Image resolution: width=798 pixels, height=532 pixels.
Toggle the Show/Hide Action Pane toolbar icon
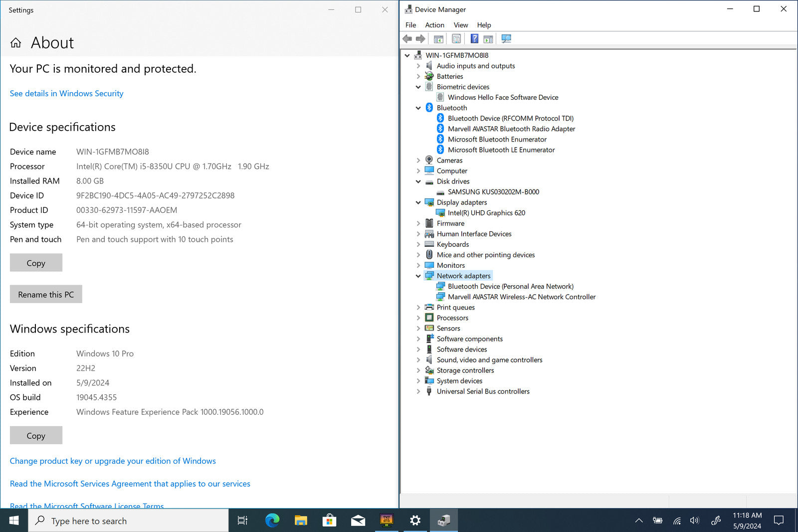(x=488, y=39)
